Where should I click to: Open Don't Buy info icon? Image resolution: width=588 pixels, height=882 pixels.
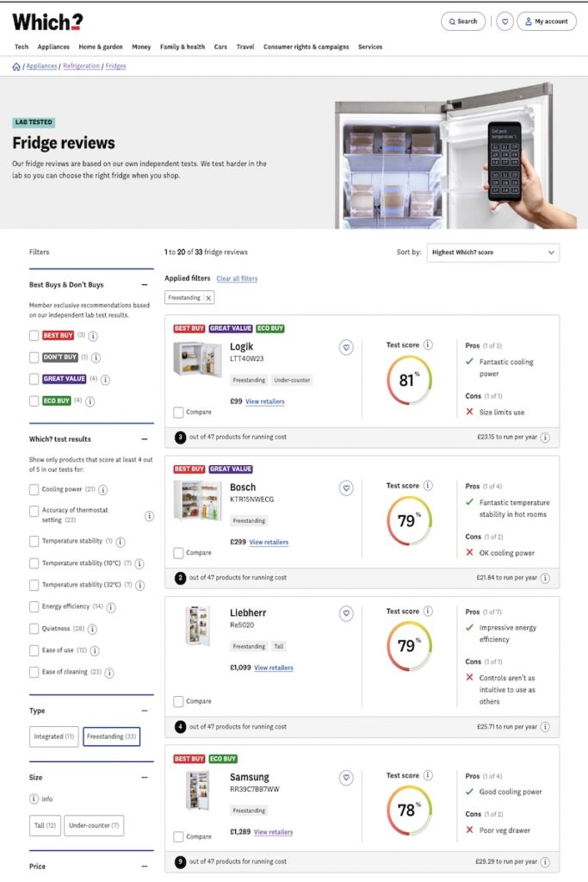click(x=96, y=357)
